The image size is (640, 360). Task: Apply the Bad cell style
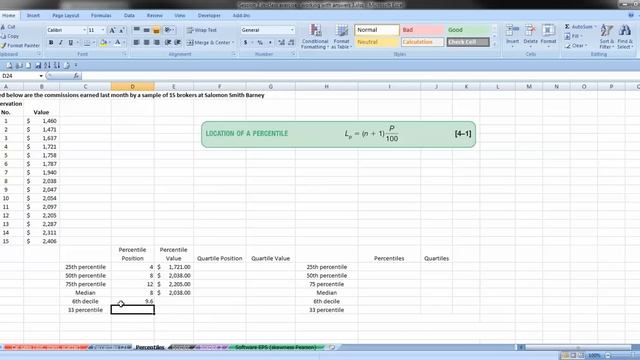tap(422, 30)
